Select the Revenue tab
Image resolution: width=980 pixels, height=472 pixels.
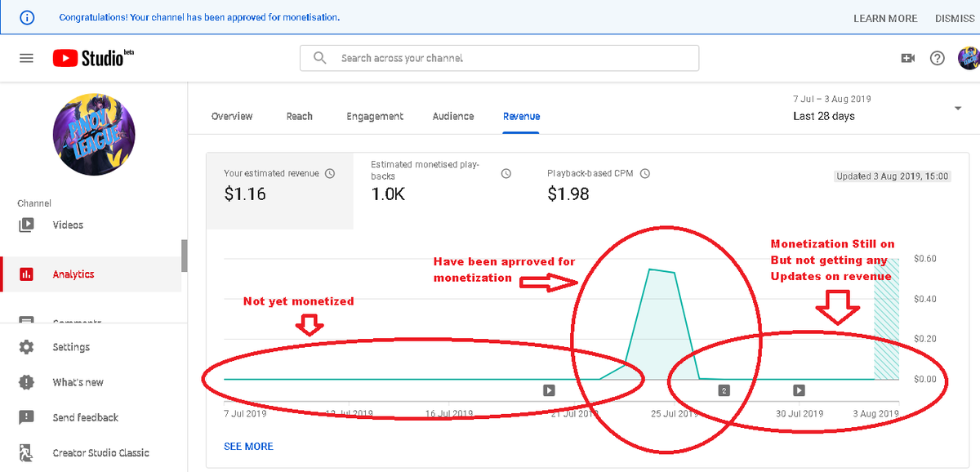[x=521, y=116]
